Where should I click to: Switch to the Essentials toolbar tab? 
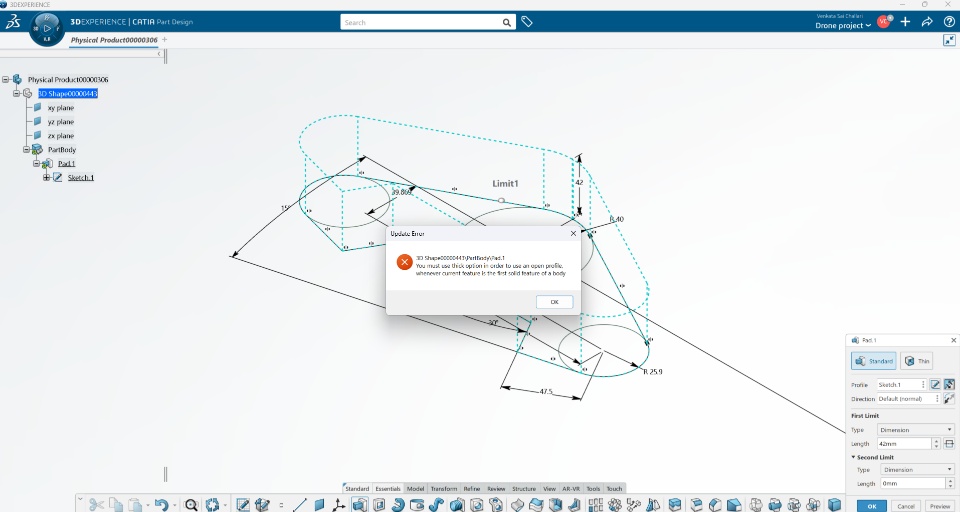pyautogui.click(x=388, y=489)
